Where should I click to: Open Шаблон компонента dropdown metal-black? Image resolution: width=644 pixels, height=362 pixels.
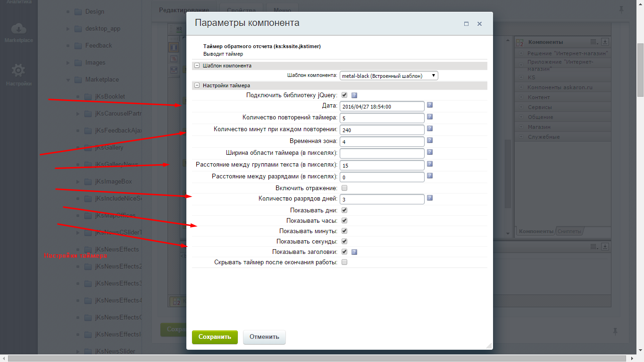389,76
